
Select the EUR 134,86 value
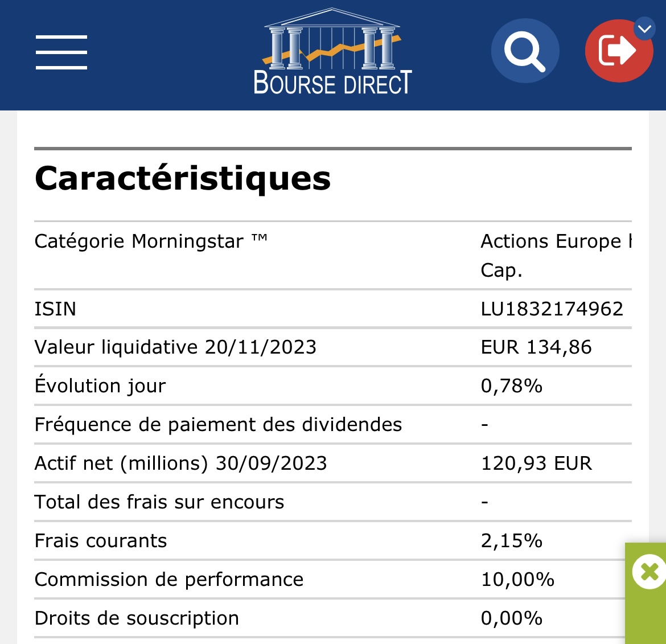[536, 347]
